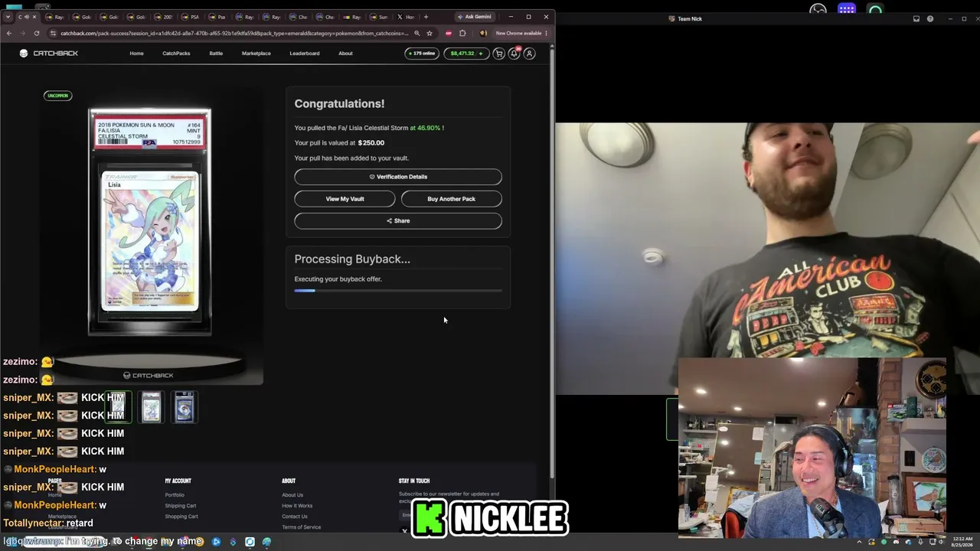This screenshot has height=551, width=980.
Task: Bookmark this page with the star icon
Action: [x=430, y=34]
